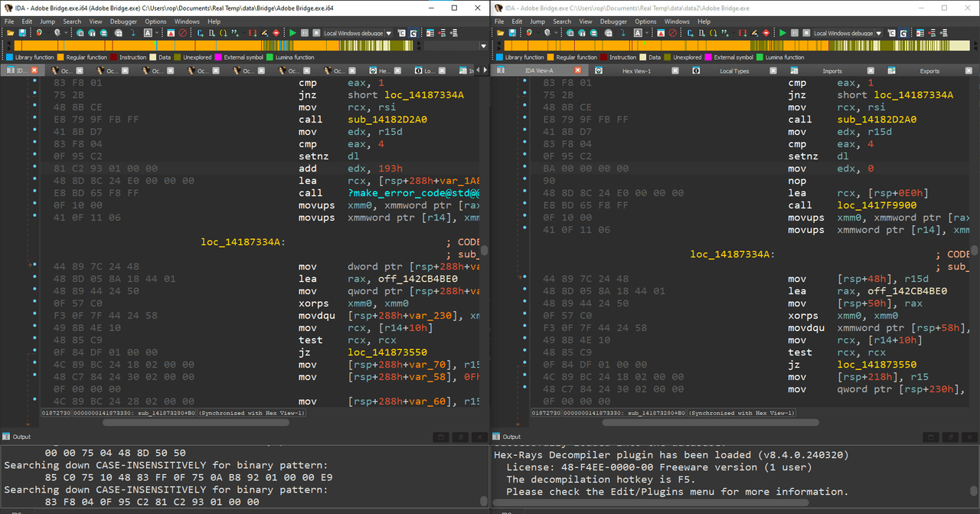Click off_142CB4BE0 reference in left disassembly
Screen dimensions: 980x514
[x=417, y=279]
